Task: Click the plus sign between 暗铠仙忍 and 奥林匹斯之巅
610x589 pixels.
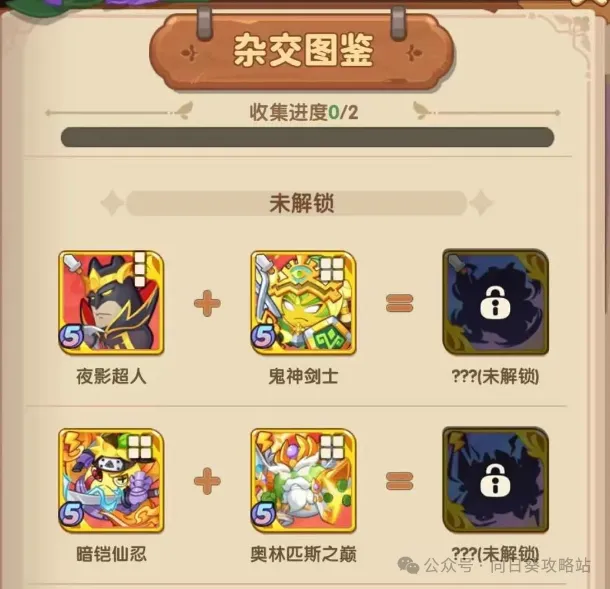Action: coord(207,481)
